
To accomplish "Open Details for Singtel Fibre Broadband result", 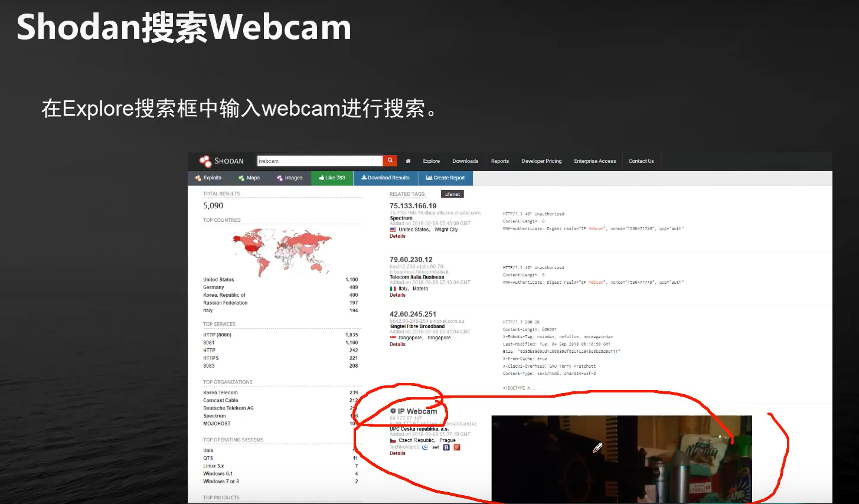I will (x=397, y=344).
